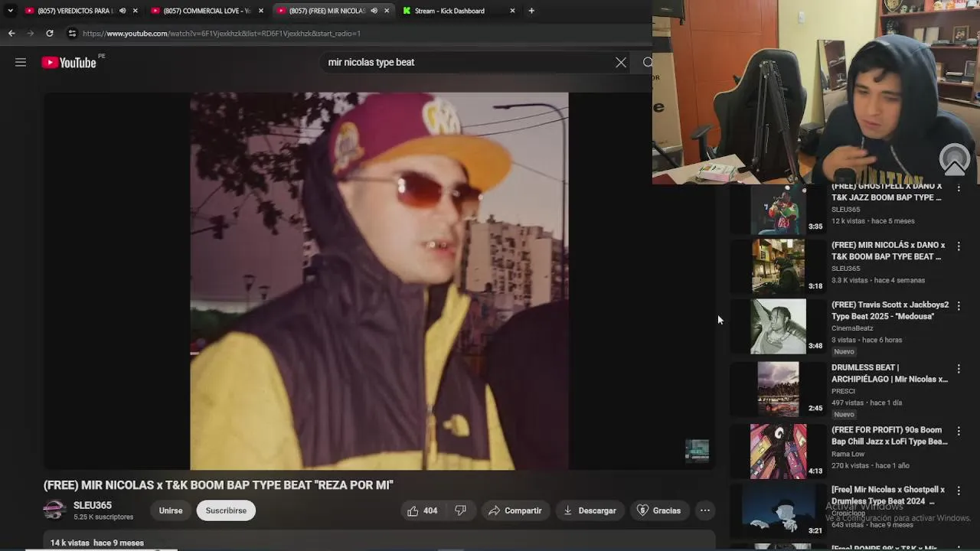Click the REZA POR MI video title

[218, 485]
